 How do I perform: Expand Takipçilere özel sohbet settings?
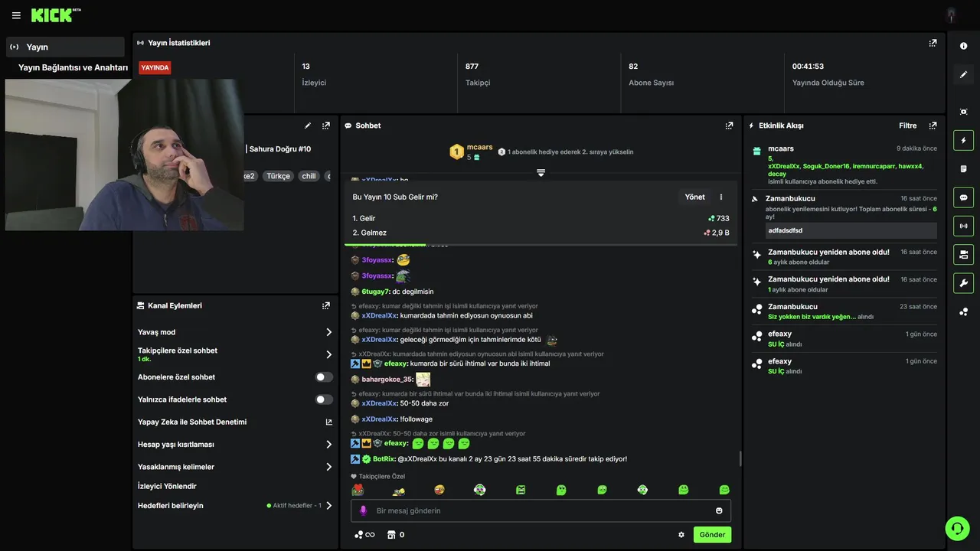click(x=329, y=354)
